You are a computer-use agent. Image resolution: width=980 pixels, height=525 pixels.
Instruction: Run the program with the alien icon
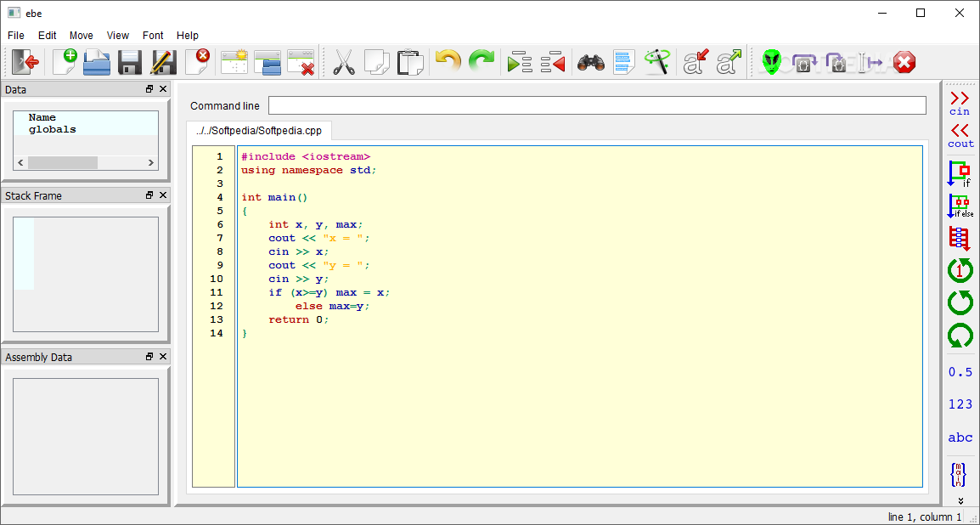[x=771, y=61]
